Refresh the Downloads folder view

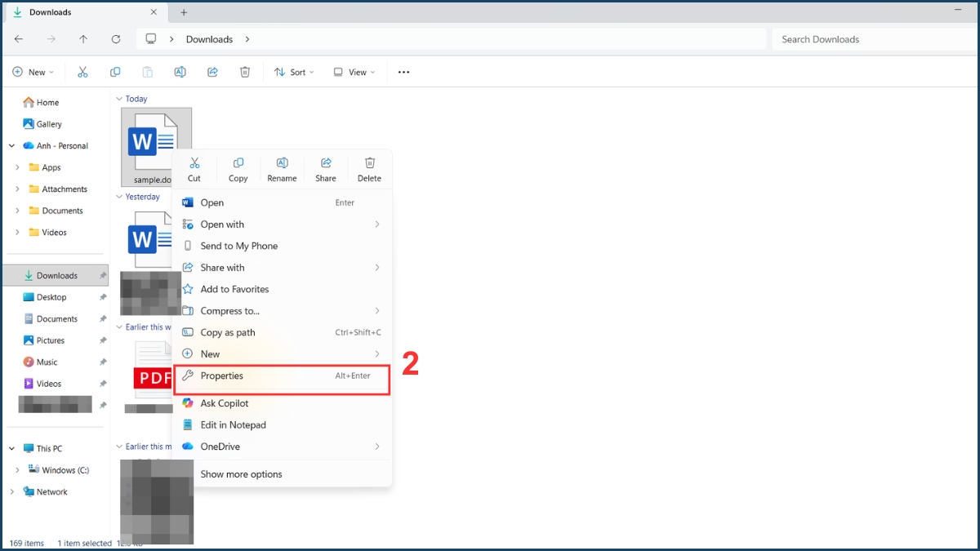point(116,38)
